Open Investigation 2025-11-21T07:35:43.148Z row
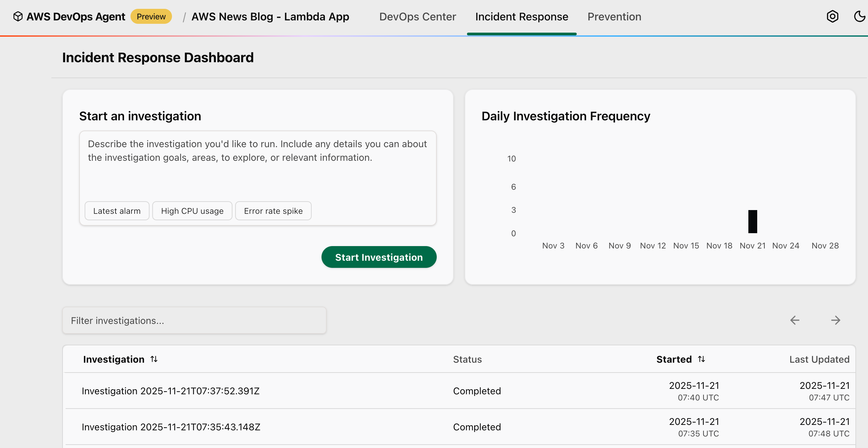 (x=171, y=427)
